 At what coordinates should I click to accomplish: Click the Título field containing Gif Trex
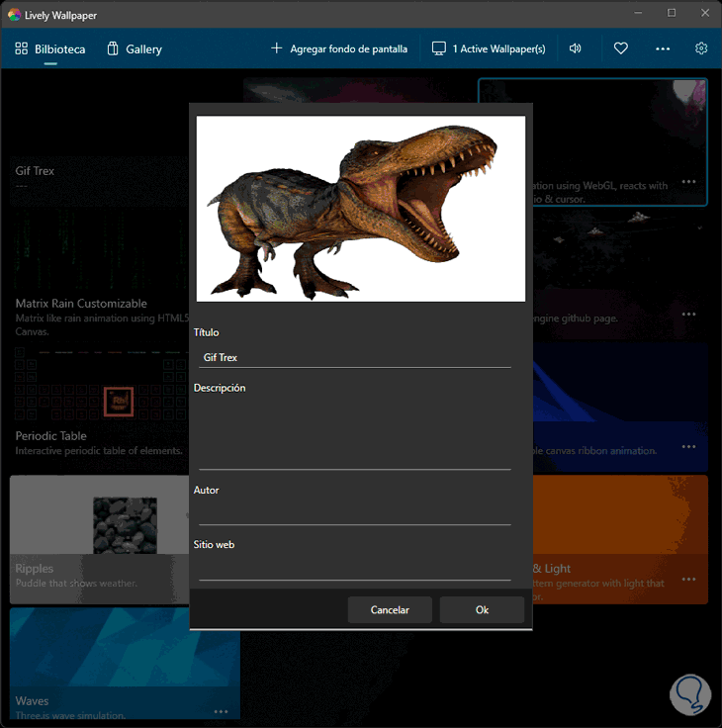pyautogui.click(x=355, y=357)
